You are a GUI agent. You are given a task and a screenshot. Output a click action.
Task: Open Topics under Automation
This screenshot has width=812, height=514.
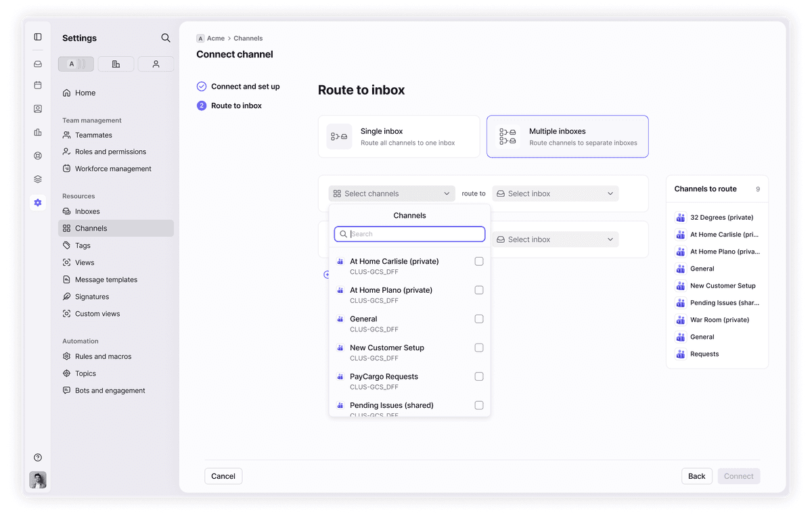[116, 373]
